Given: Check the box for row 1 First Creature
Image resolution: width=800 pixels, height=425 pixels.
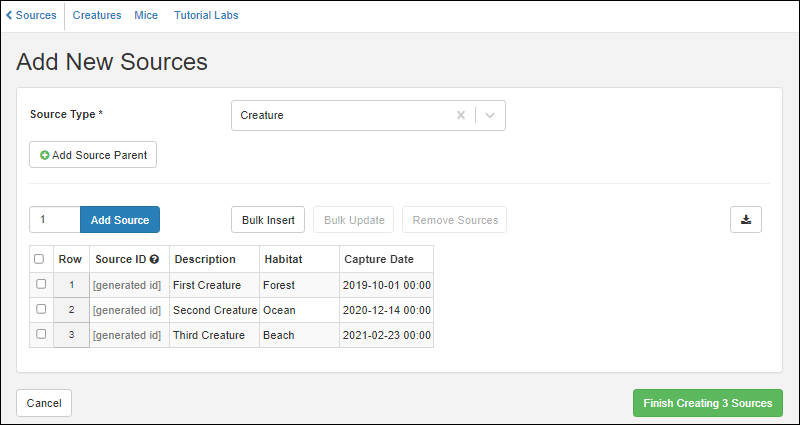Looking at the screenshot, I should point(41,284).
